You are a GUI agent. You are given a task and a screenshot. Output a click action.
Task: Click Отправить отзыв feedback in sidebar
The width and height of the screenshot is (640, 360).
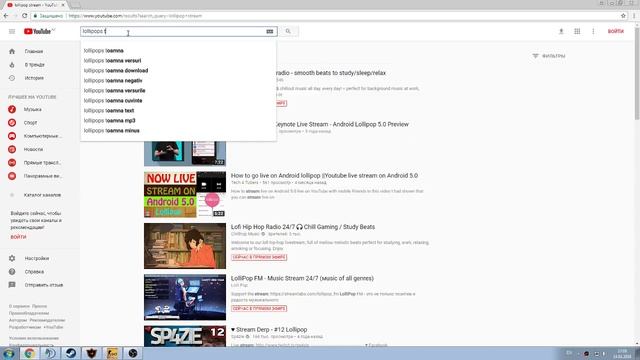[40, 285]
